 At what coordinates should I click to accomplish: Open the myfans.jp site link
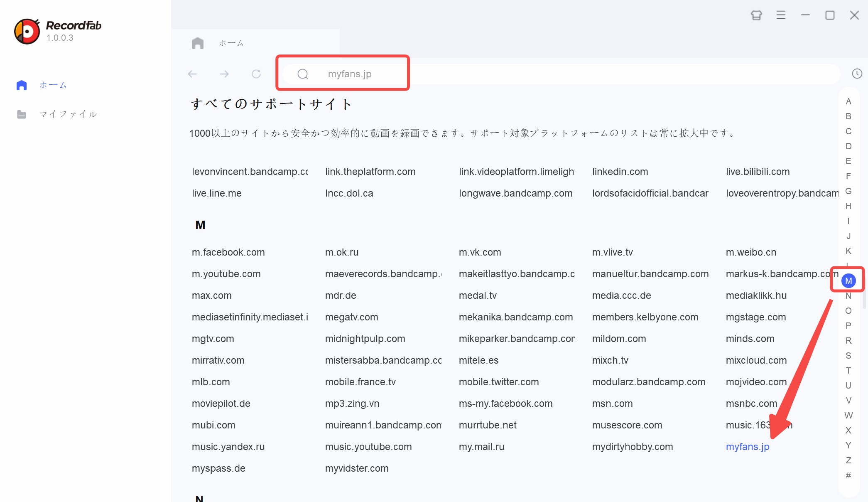point(748,447)
